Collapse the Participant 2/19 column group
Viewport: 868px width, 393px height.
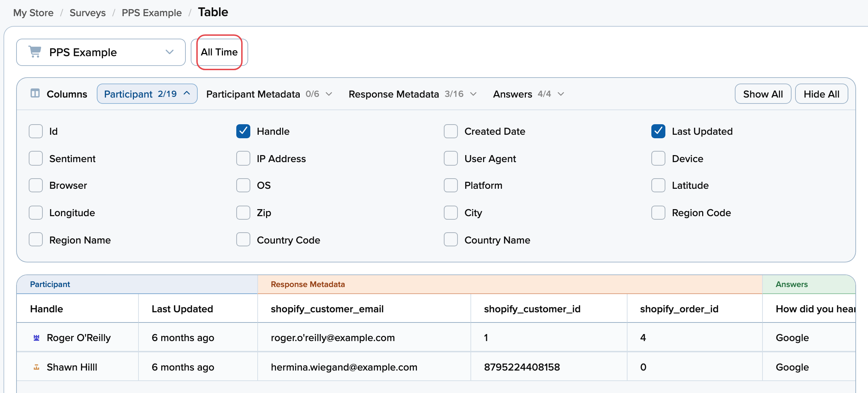pyautogui.click(x=147, y=94)
